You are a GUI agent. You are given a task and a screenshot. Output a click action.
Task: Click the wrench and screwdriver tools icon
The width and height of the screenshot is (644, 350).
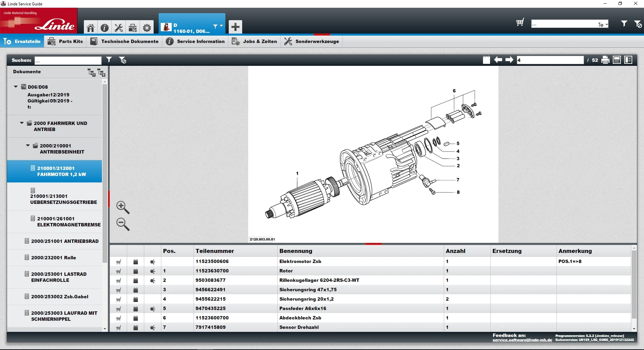point(119,28)
